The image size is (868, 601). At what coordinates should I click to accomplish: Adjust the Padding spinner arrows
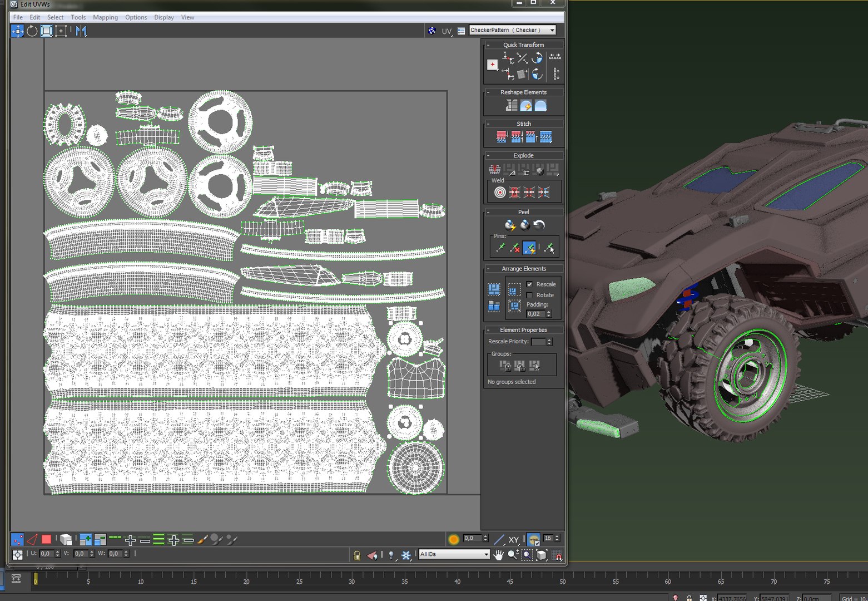pos(549,314)
